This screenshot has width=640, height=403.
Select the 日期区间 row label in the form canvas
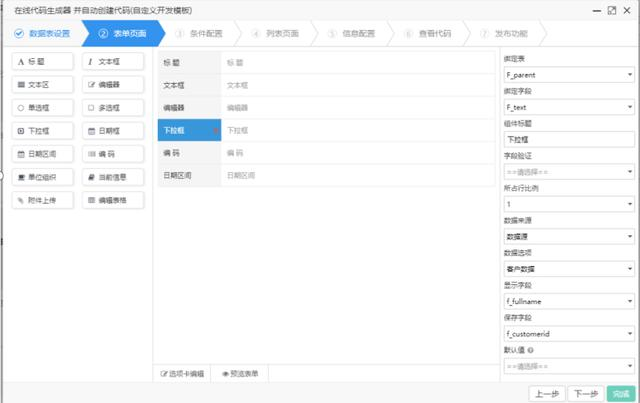point(189,175)
